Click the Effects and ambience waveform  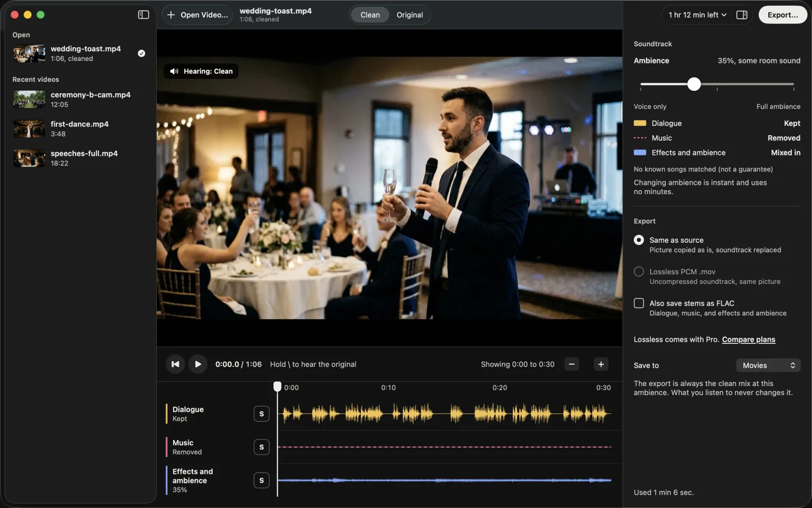tap(445, 480)
